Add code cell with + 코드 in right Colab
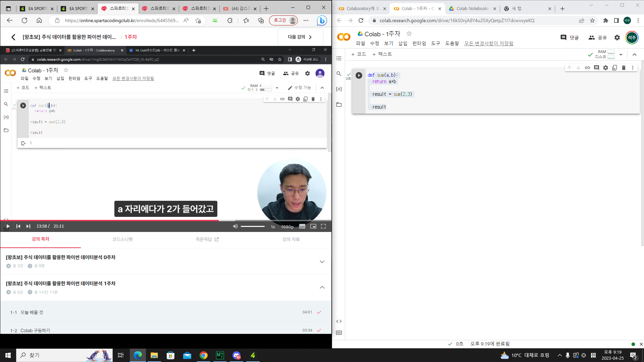Viewport: 644px width, 362px height. tap(358, 54)
